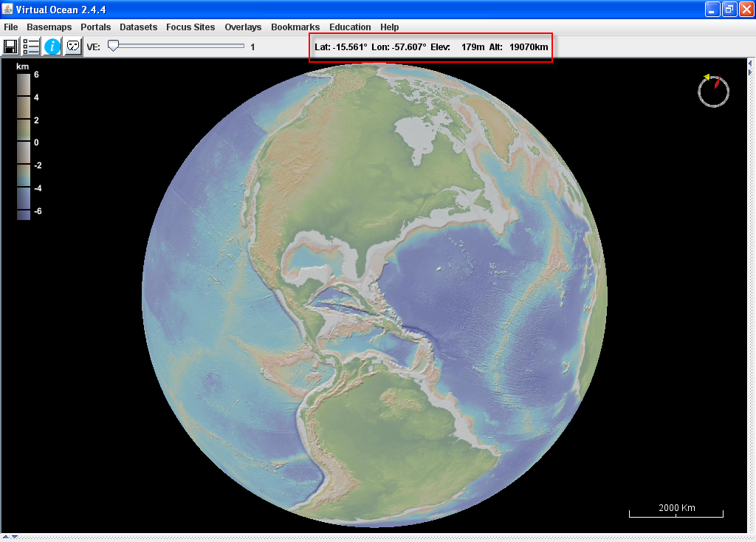
Task: Open the Help menu
Action: point(389,27)
